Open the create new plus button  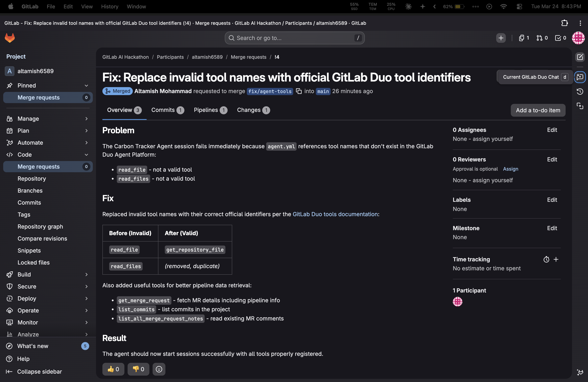tap(501, 38)
